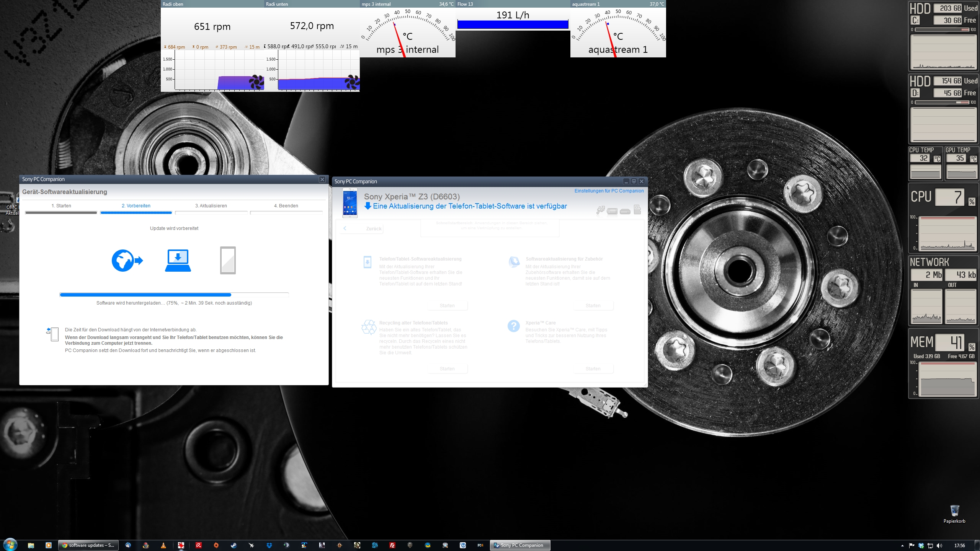Click the Radi unten fan rpm graph

pyautogui.click(x=318, y=71)
